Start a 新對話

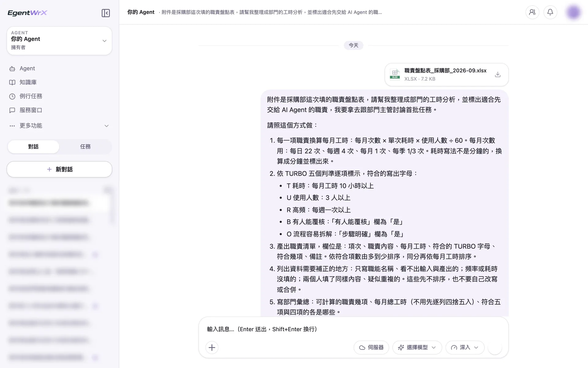point(59,169)
